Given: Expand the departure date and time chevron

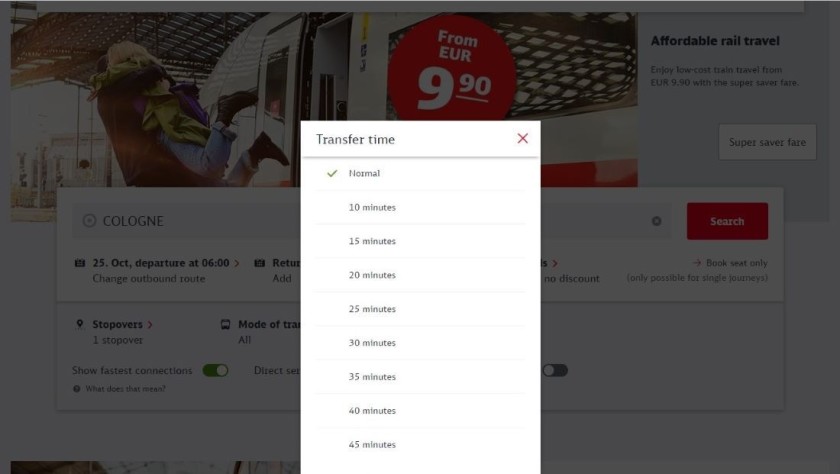Looking at the screenshot, I should (x=237, y=263).
